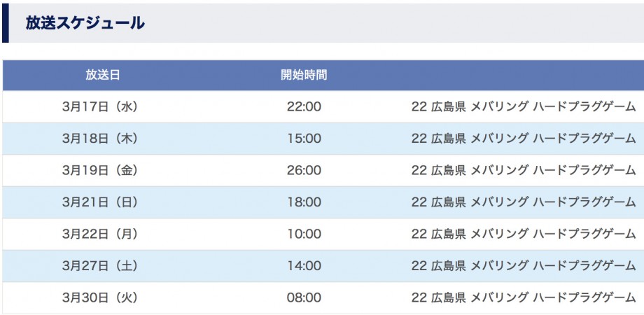Click the 3月27日（土）date cell
Image resolution: width=644 pixels, height=315 pixels.
click(100, 266)
